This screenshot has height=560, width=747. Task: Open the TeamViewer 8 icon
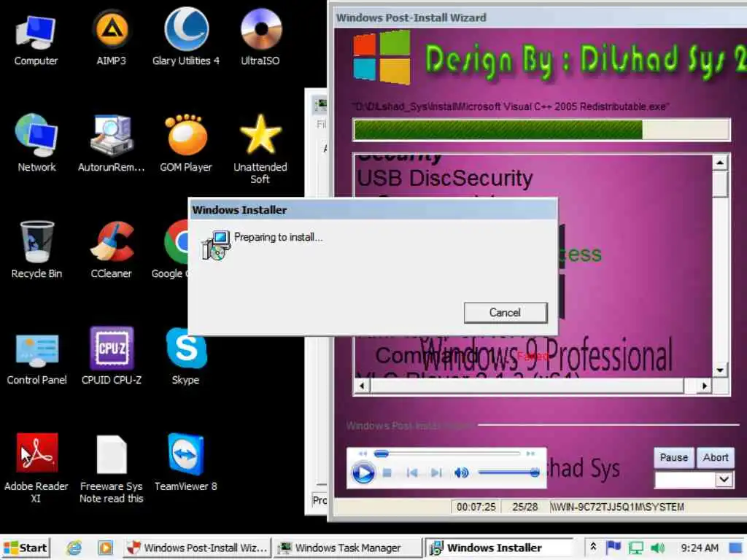click(186, 462)
